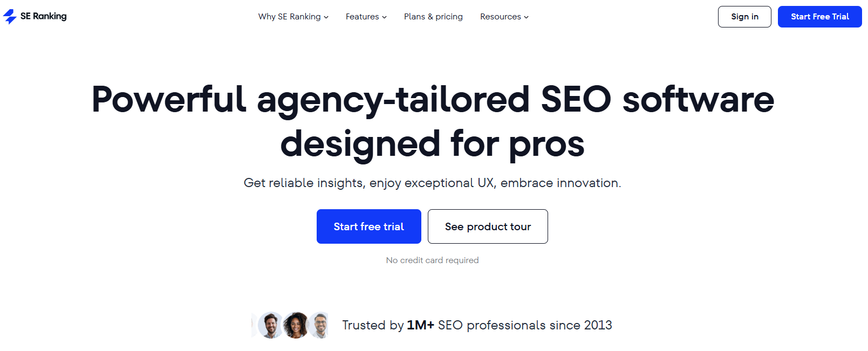Screen dimensions: 868x351
Task: Click the blue hero Start free trial button
Action: [x=368, y=226]
